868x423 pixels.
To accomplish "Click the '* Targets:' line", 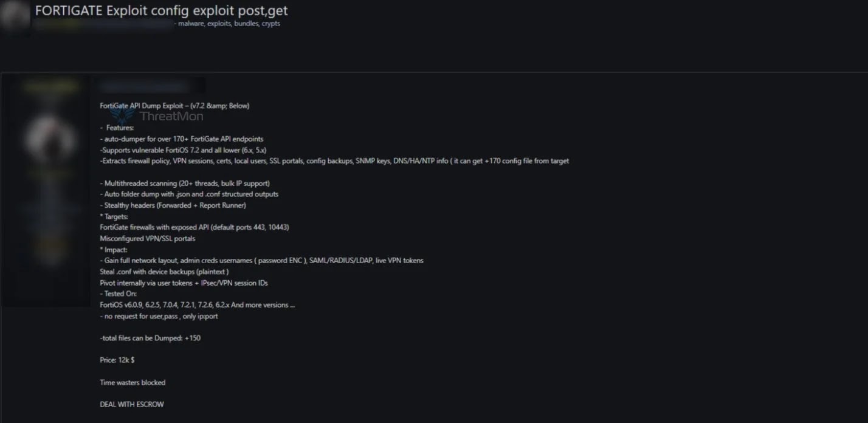I will point(114,216).
